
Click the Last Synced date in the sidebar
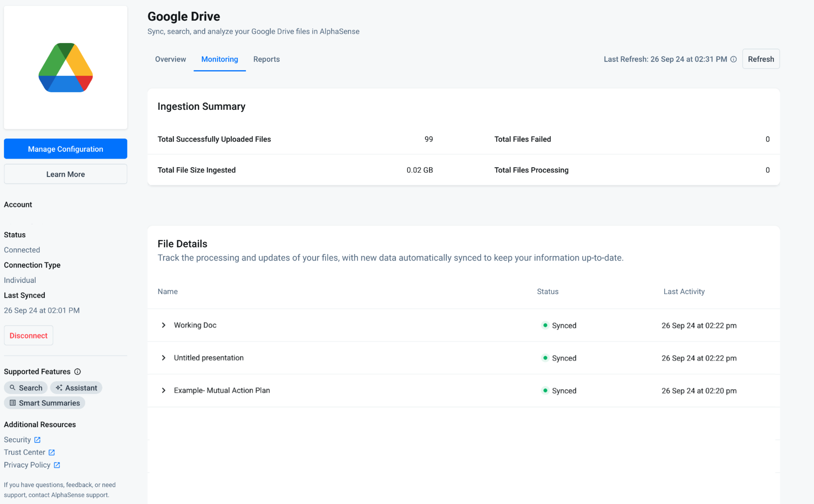(42, 310)
